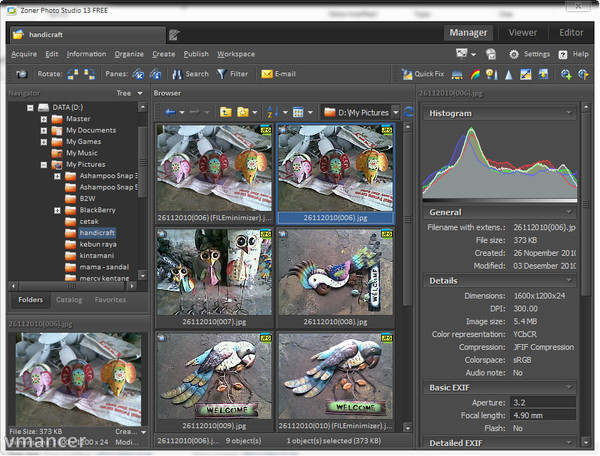Change thumbnail view mode icon
Screen dimensions: 600x456
point(298,112)
